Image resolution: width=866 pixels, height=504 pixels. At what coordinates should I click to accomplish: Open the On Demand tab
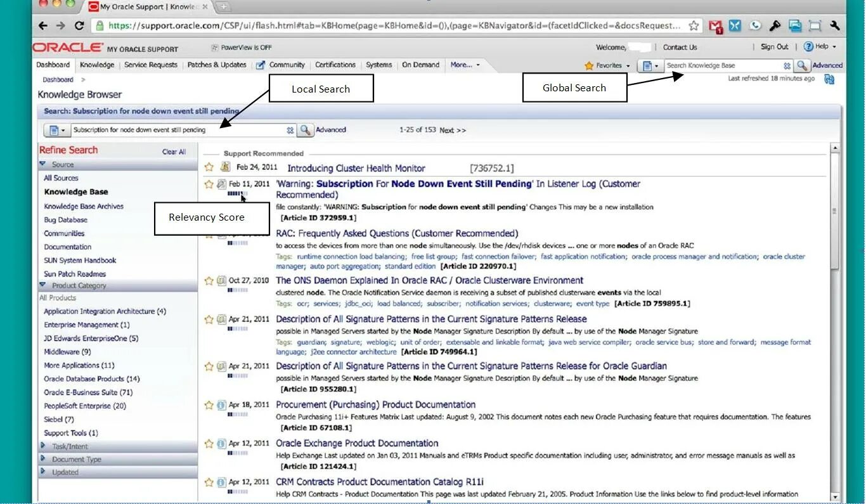[420, 65]
